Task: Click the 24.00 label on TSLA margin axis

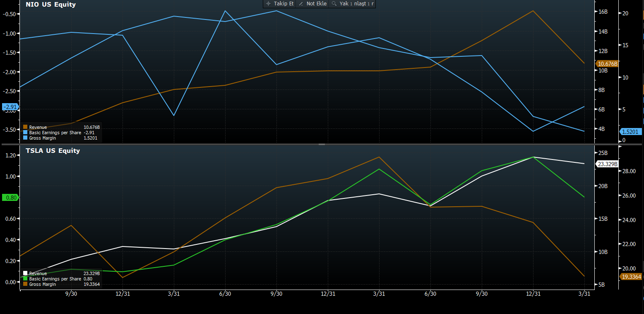Action: pos(629,220)
